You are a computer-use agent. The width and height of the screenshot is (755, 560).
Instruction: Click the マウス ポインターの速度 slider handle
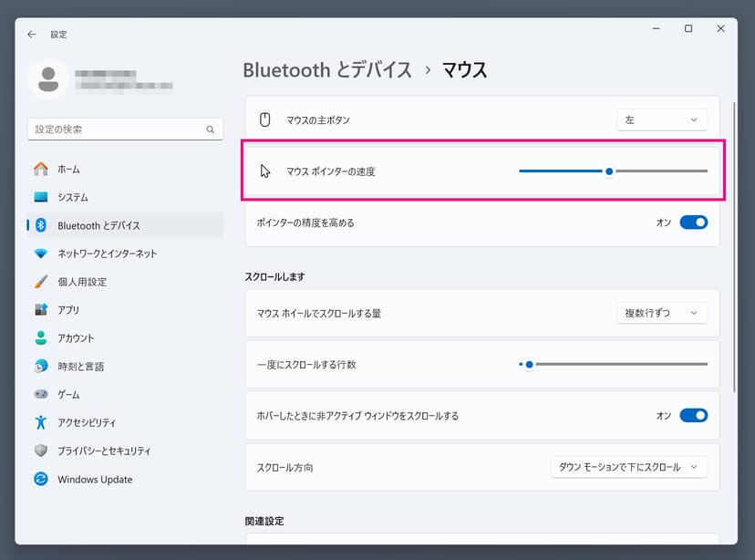(x=608, y=171)
